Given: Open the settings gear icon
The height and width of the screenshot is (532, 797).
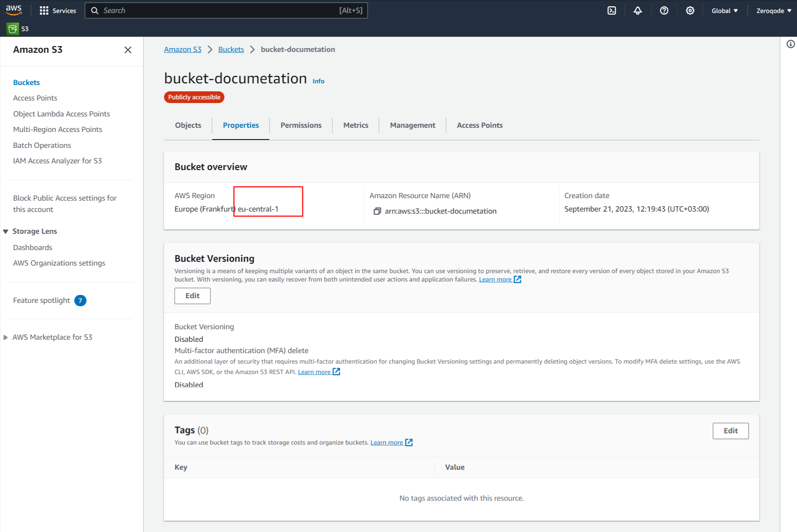Looking at the screenshot, I should tap(690, 10).
